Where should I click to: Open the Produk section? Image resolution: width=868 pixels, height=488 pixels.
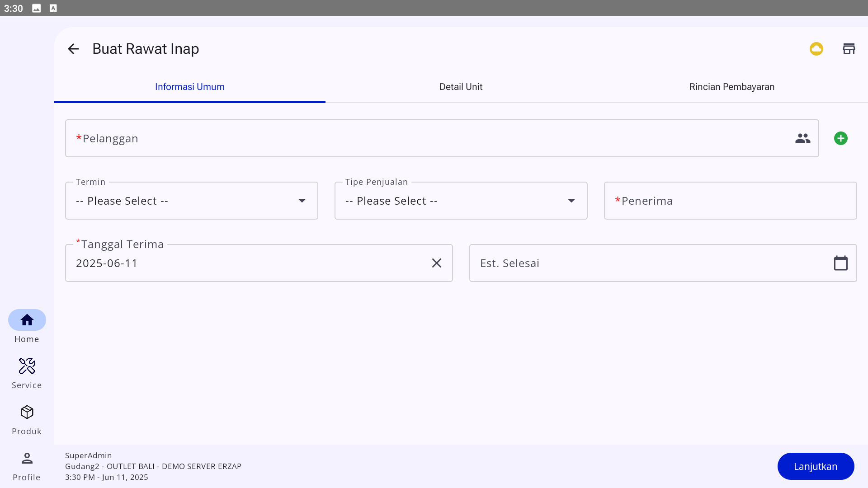(x=27, y=419)
